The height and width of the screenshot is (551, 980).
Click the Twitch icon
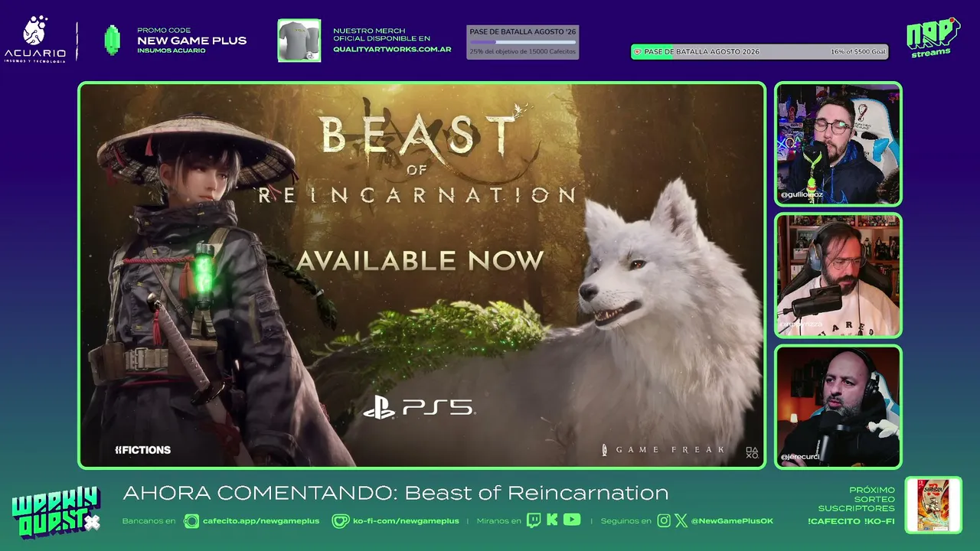click(533, 520)
